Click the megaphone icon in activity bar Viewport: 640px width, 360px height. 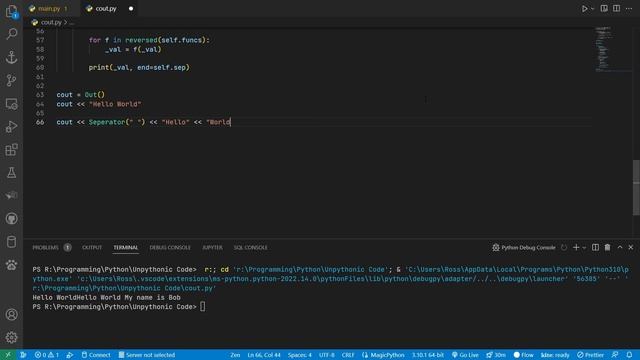[11, 196]
